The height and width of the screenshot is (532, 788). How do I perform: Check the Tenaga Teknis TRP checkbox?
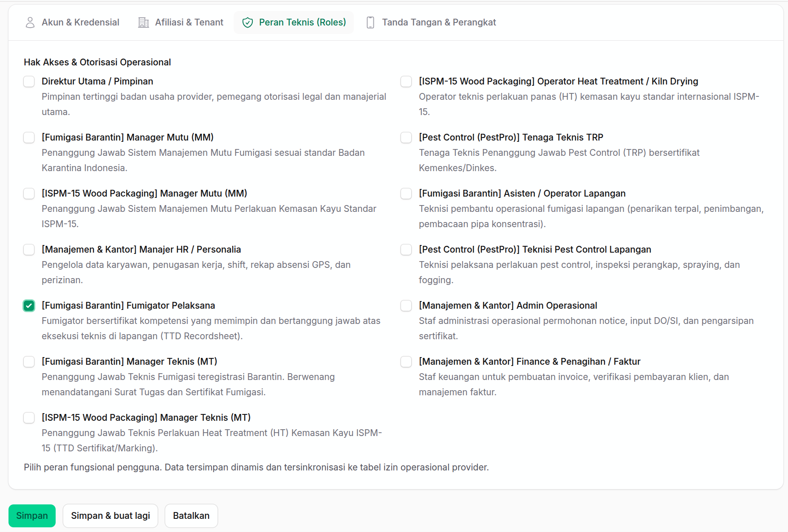(406, 138)
